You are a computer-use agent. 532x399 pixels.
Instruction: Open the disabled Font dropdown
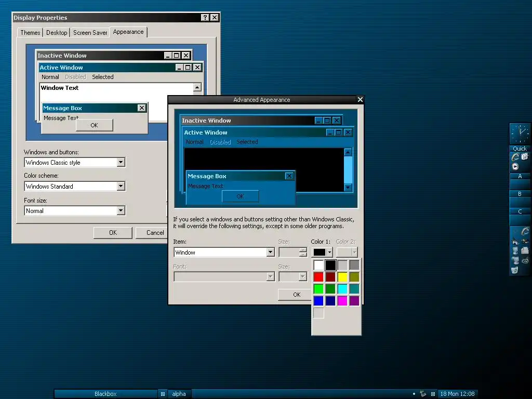tap(224, 276)
